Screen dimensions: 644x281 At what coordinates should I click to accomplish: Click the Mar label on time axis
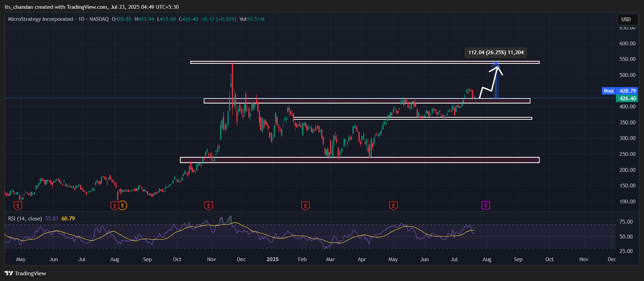coord(330,260)
